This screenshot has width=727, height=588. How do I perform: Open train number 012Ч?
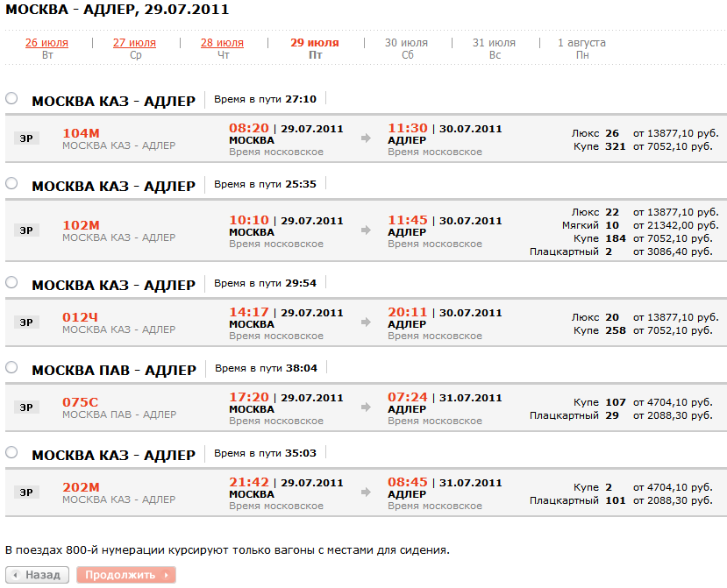(81, 316)
